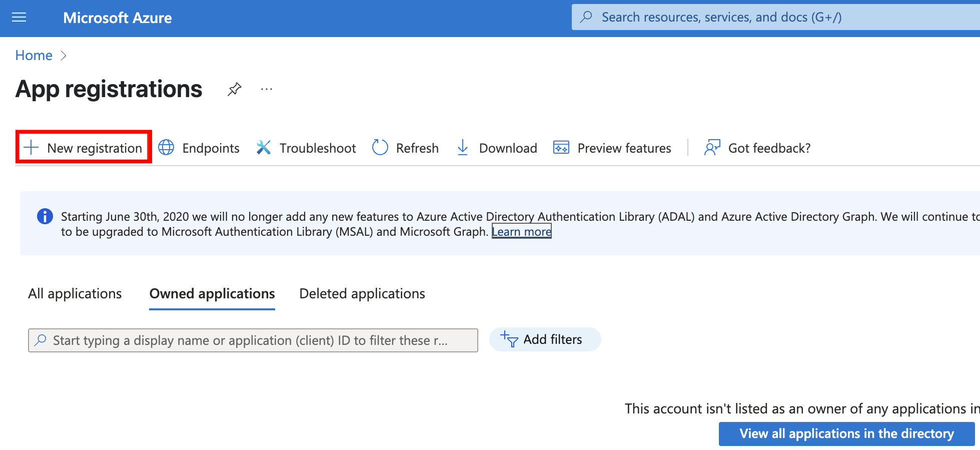Open the hamburger portal menu
This screenshot has height=450, width=980.
point(19,18)
